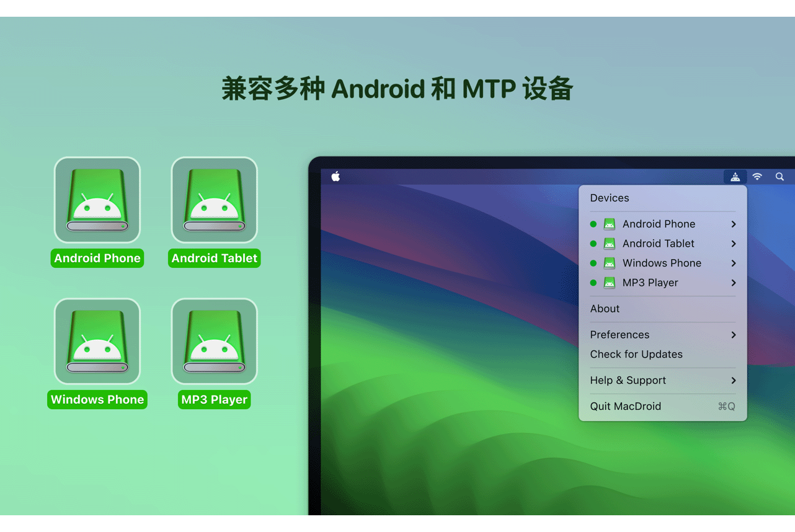Click green status dot for Android Tablet
This screenshot has height=532, width=795.
coord(593,244)
